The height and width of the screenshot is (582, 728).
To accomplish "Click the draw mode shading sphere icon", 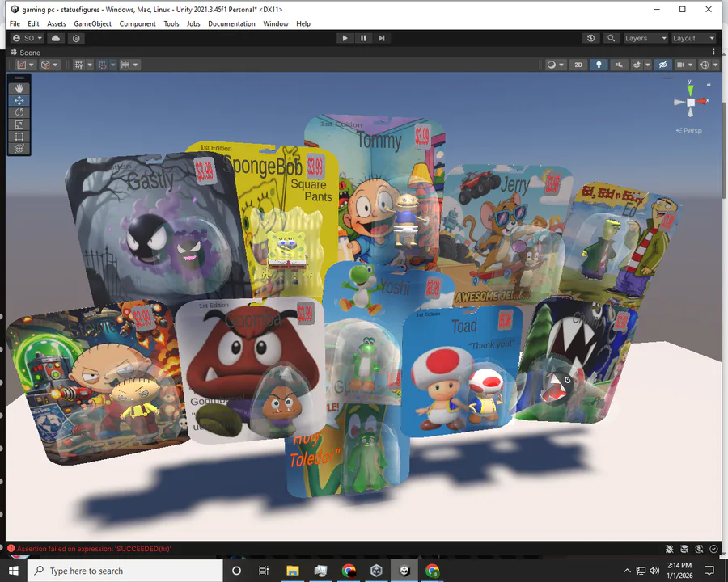I will pos(551,65).
